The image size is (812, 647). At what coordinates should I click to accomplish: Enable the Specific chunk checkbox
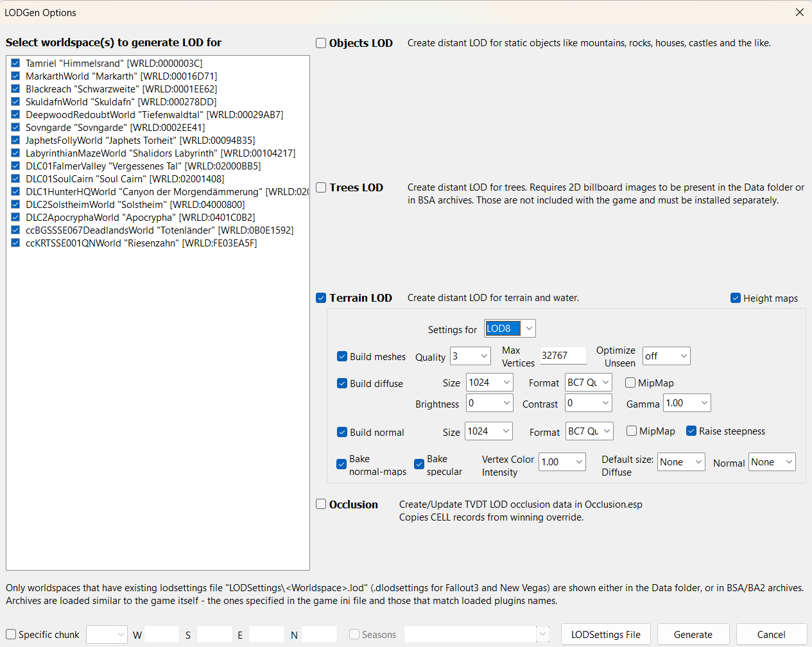point(11,634)
